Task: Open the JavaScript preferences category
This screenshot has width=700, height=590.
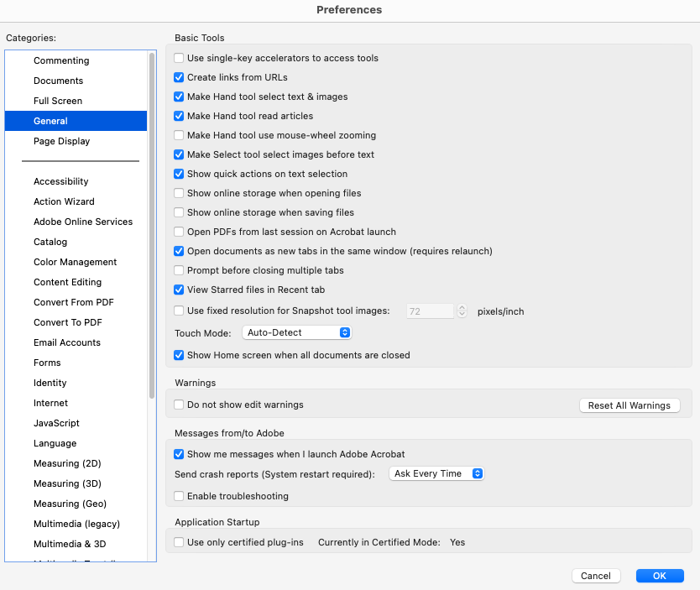Action: [x=56, y=423]
